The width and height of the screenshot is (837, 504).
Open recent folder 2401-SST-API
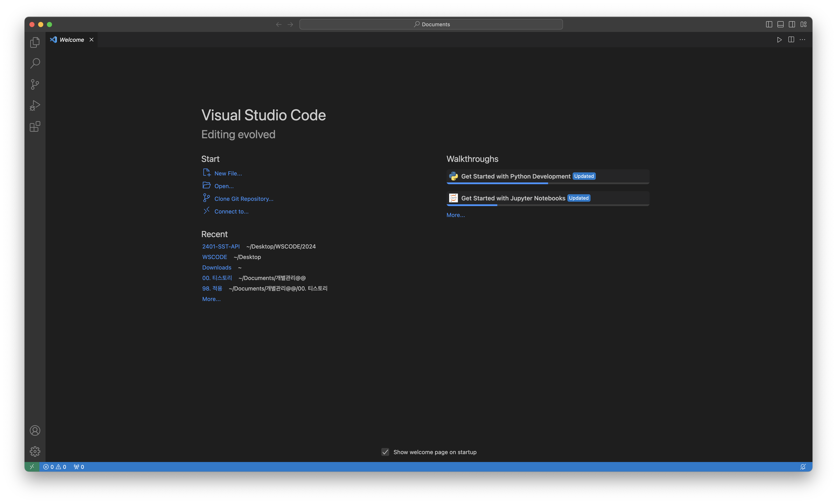point(221,246)
